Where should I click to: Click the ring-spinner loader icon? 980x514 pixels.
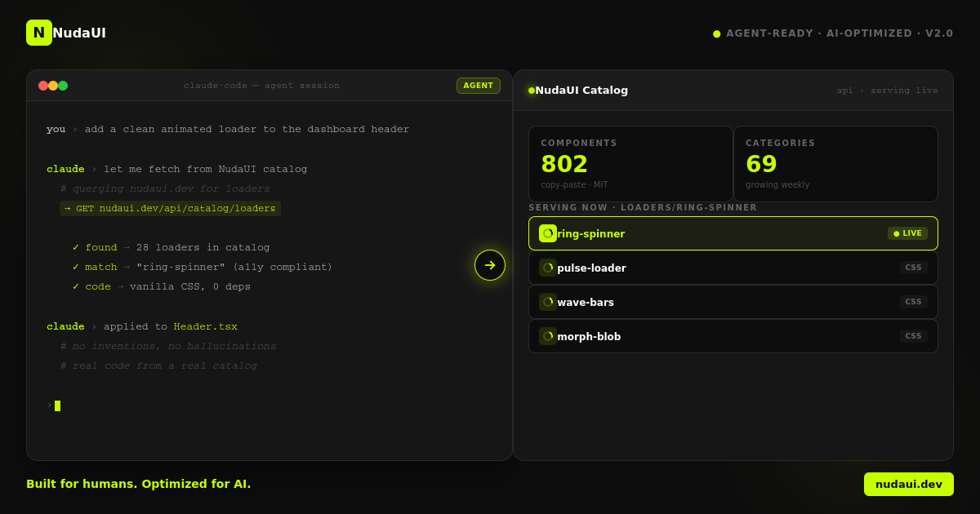coord(548,233)
